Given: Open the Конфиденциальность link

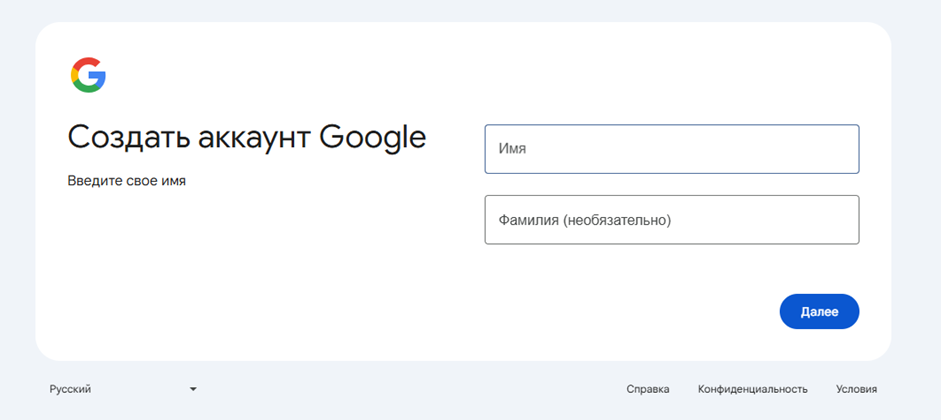Looking at the screenshot, I should pyautogui.click(x=753, y=389).
